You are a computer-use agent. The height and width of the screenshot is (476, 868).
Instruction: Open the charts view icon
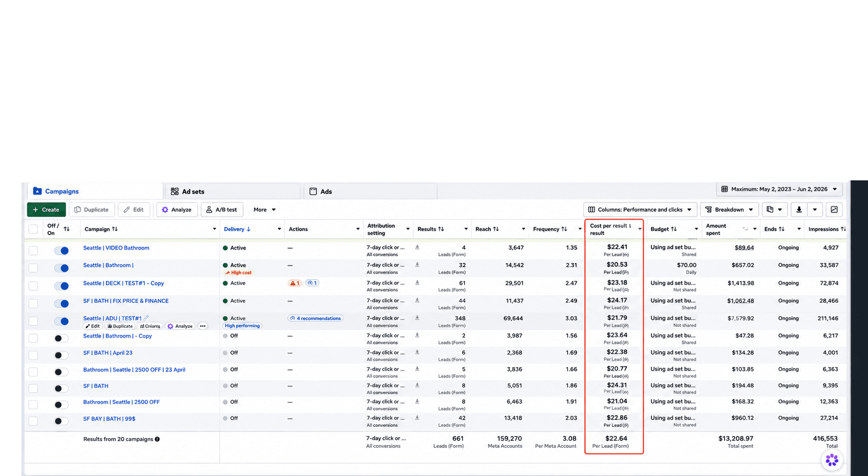[834, 210]
